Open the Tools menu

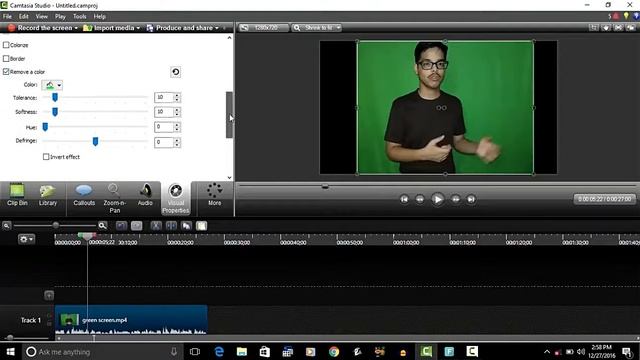80,16
